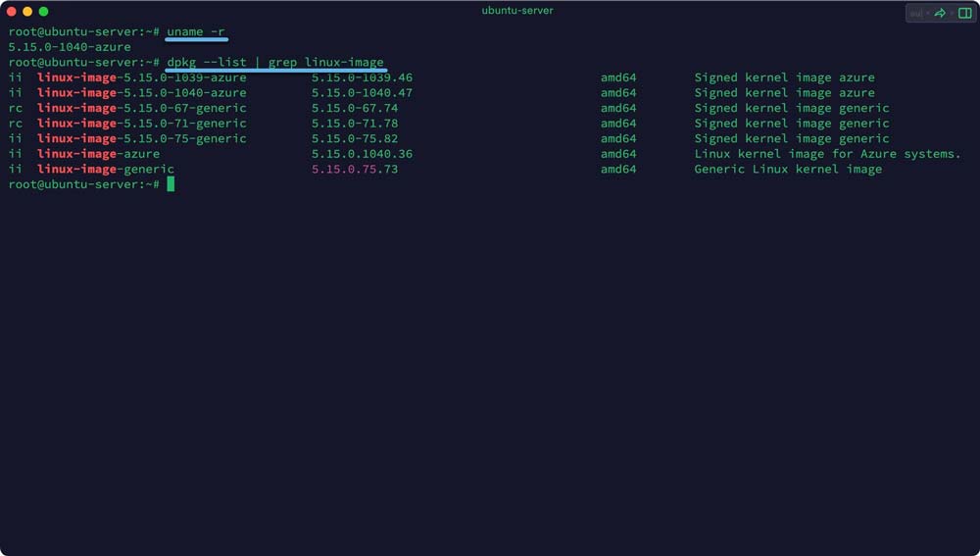Image resolution: width=980 pixels, height=556 pixels.
Task: Click the rc status of linux-image-5.15.0-71-generic
Action: coord(15,124)
